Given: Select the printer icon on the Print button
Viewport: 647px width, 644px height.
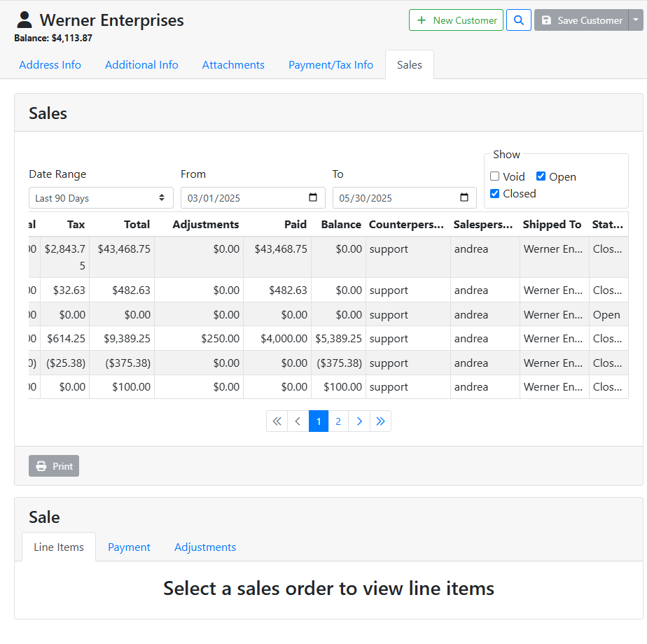Looking at the screenshot, I should point(40,465).
